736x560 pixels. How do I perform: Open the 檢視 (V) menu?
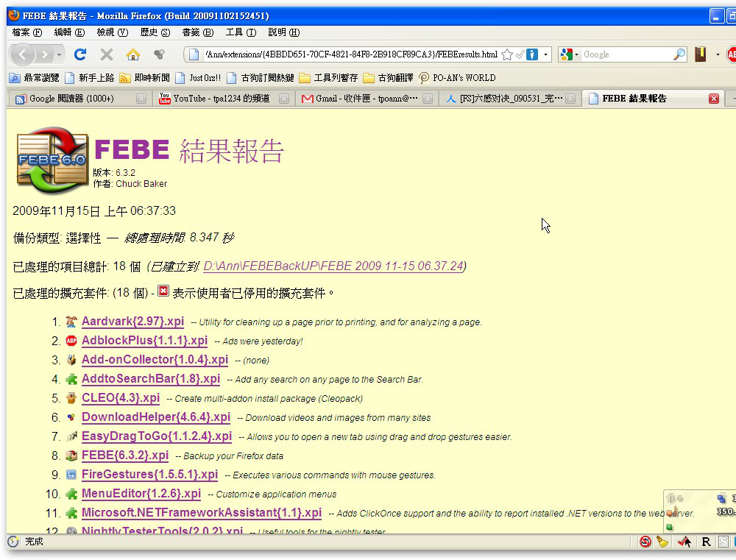tap(112, 32)
